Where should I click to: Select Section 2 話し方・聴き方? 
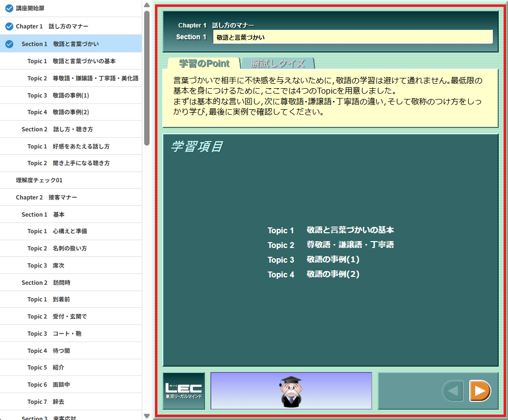click(71, 129)
